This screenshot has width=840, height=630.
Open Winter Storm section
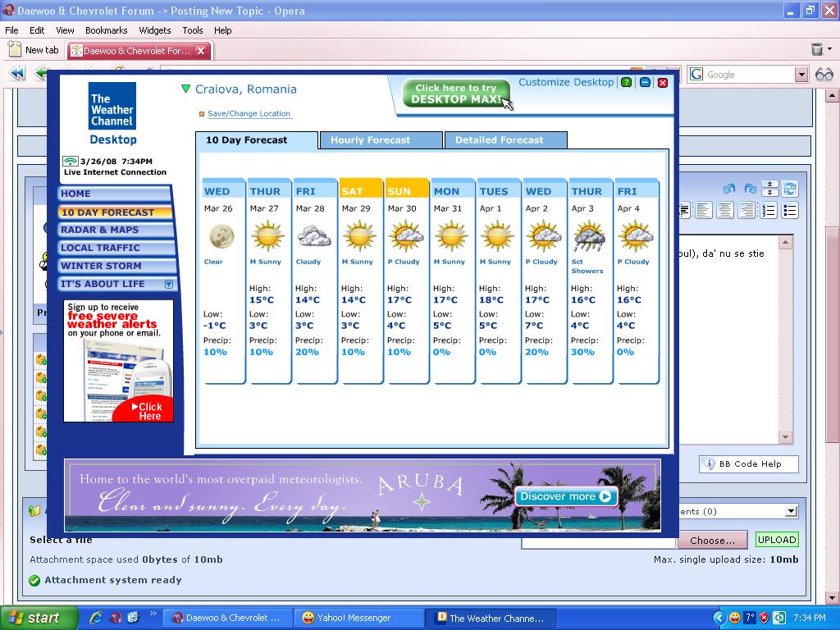(117, 266)
